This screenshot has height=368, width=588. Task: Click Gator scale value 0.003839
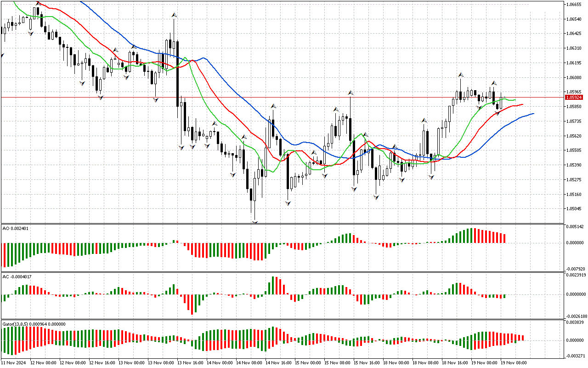[x=576, y=323]
